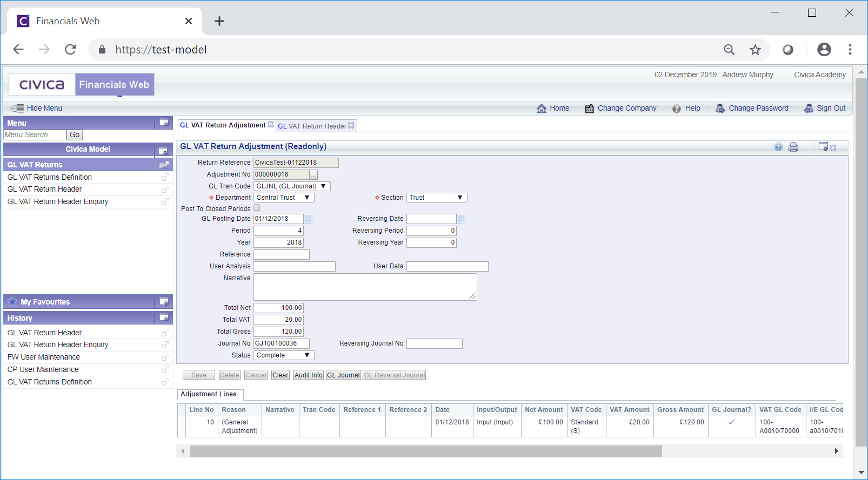Click the page vertical scrollbar down arrow
868x480 pixels.
pyautogui.click(x=861, y=472)
